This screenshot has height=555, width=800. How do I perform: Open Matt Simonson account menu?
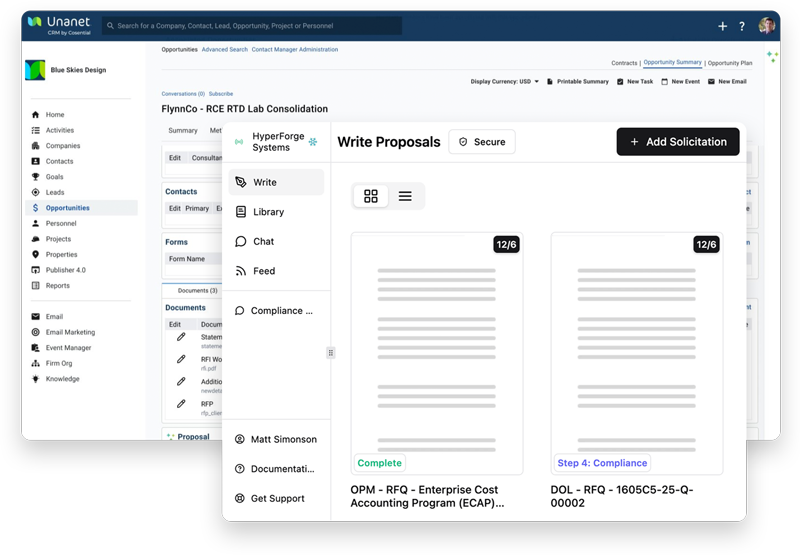[276, 439]
